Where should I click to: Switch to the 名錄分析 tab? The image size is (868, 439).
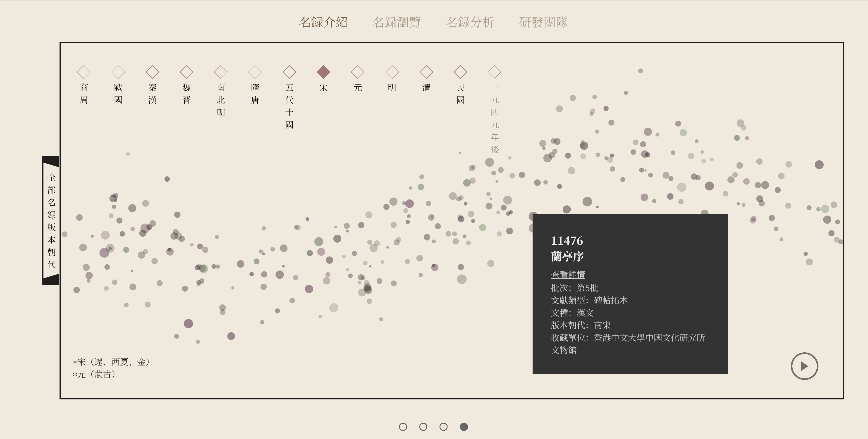470,22
